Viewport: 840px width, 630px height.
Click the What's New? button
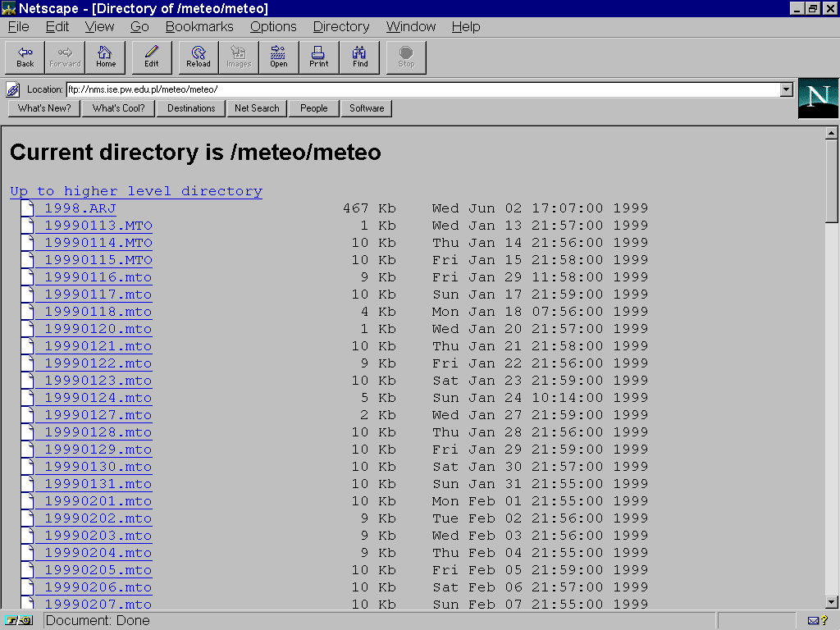click(x=44, y=108)
